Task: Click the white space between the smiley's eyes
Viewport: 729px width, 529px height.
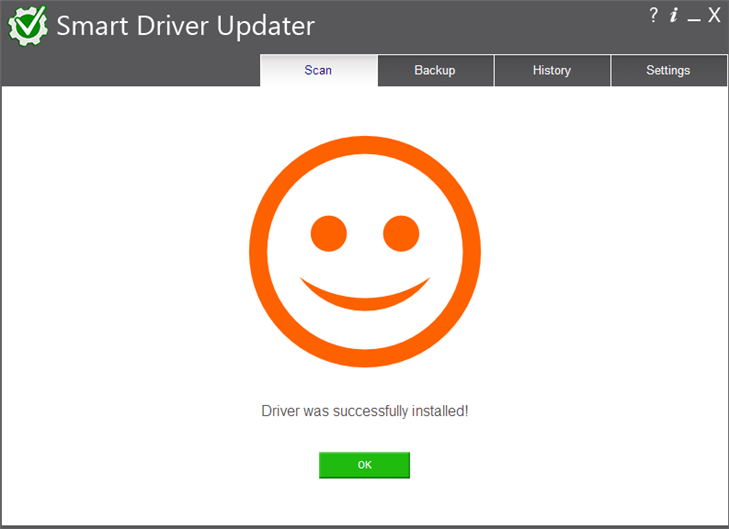Action: (x=365, y=233)
